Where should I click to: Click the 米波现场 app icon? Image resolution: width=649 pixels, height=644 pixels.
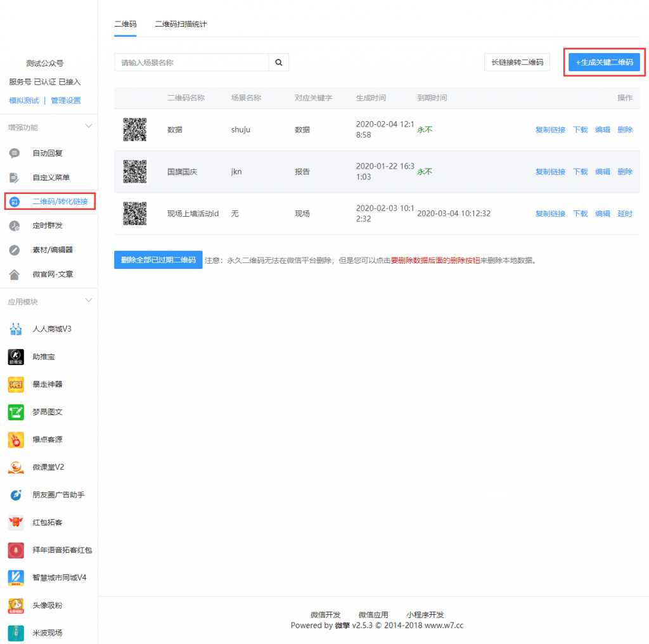(16, 633)
